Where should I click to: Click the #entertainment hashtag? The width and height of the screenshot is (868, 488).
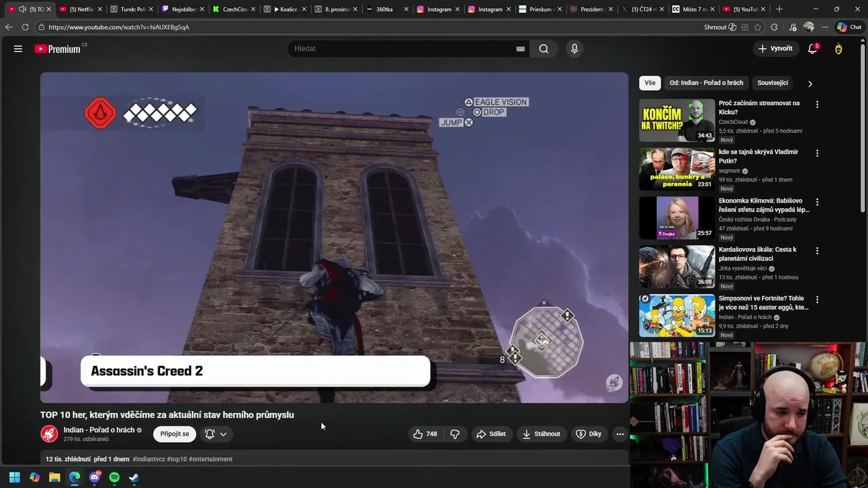pyautogui.click(x=210, y=459)
